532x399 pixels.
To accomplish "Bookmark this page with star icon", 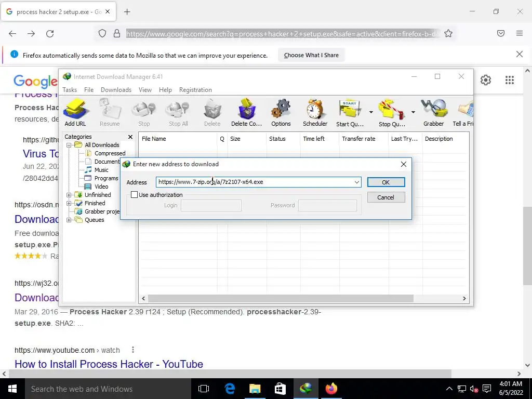I will click(x=448, y=33).
